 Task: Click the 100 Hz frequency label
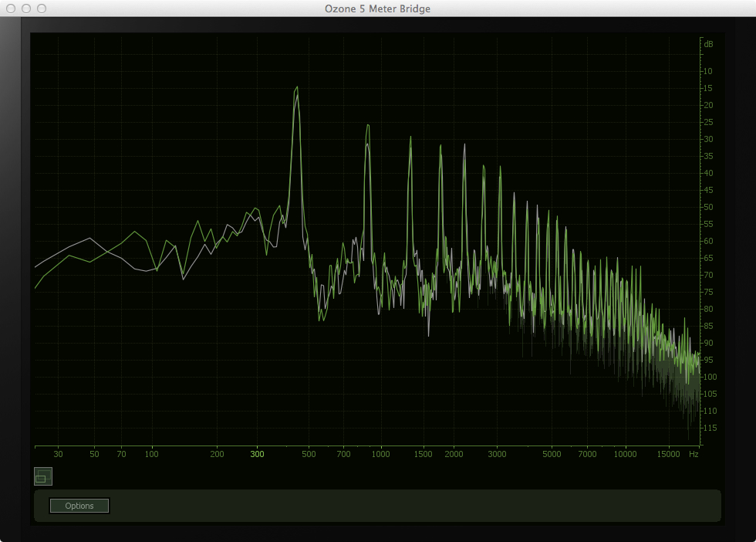pos(152,454)
